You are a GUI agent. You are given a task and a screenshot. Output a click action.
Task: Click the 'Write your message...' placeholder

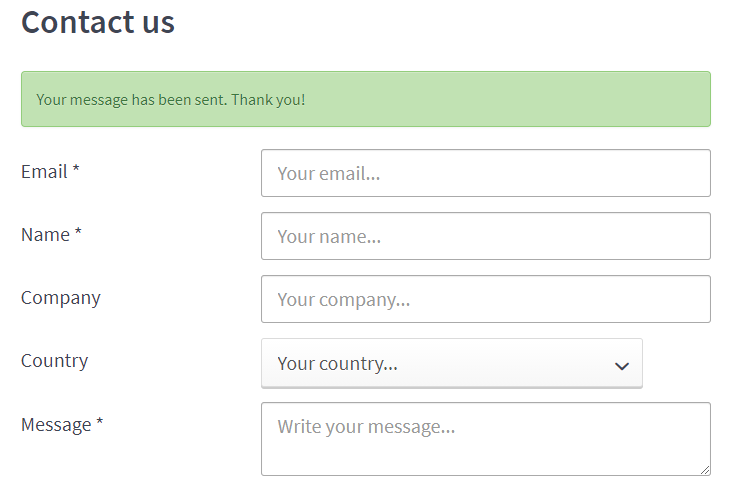366,427
